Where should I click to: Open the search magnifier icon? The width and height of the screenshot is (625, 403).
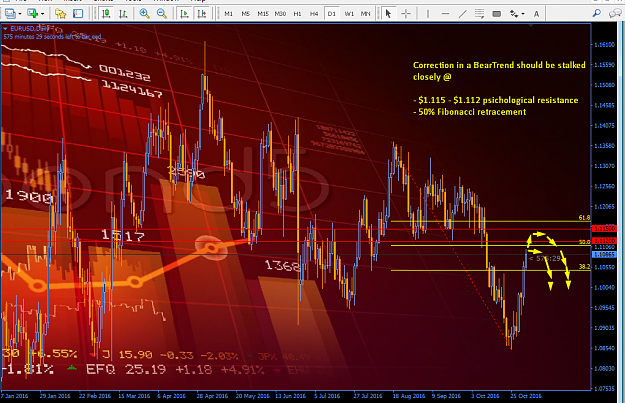point(597,14)
